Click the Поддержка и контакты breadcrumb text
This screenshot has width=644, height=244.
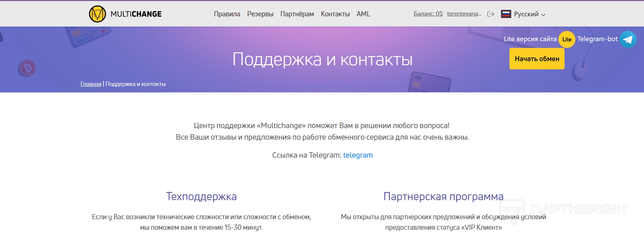coord(136,84)
